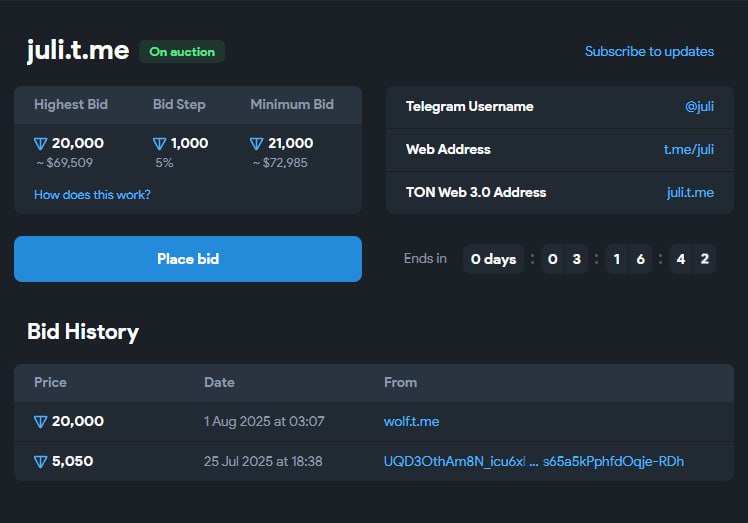Click the Place bid button
The height and width of the screenshot is (523, 748).
(188, 259)
